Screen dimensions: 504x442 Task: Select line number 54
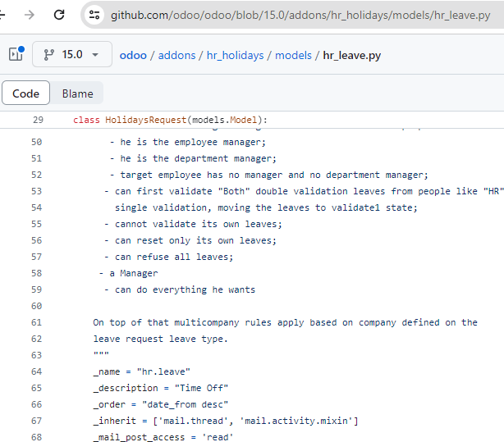[x=37, y=207]
